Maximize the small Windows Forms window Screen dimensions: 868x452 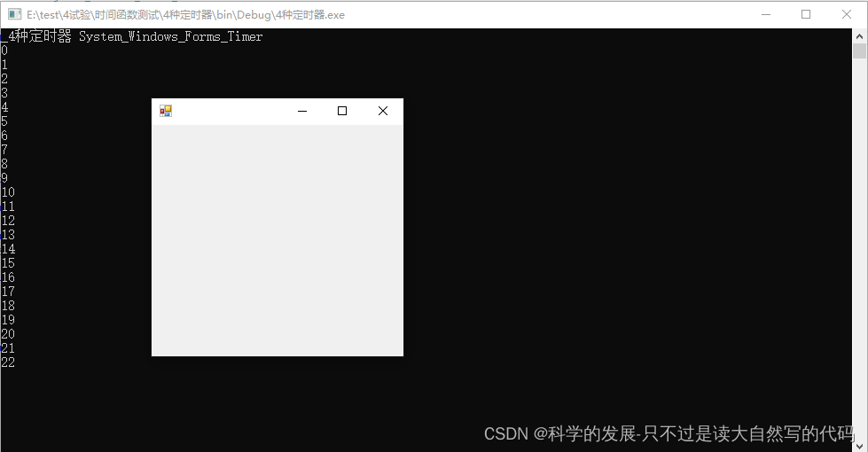(342, 111)
